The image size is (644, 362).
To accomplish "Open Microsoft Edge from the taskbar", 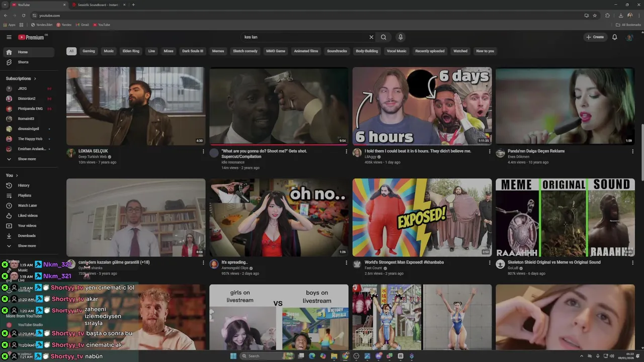I will pos(312,356).
